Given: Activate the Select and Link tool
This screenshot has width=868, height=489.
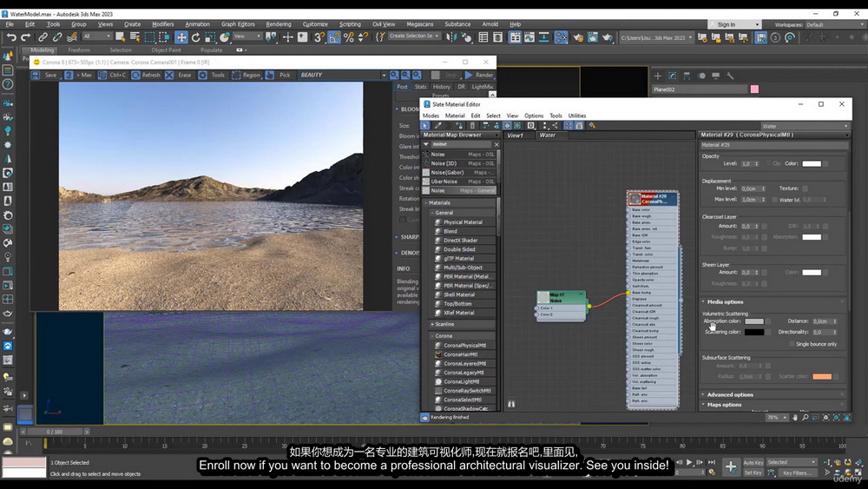Looking at the screenshot, I should click(43, 37).
